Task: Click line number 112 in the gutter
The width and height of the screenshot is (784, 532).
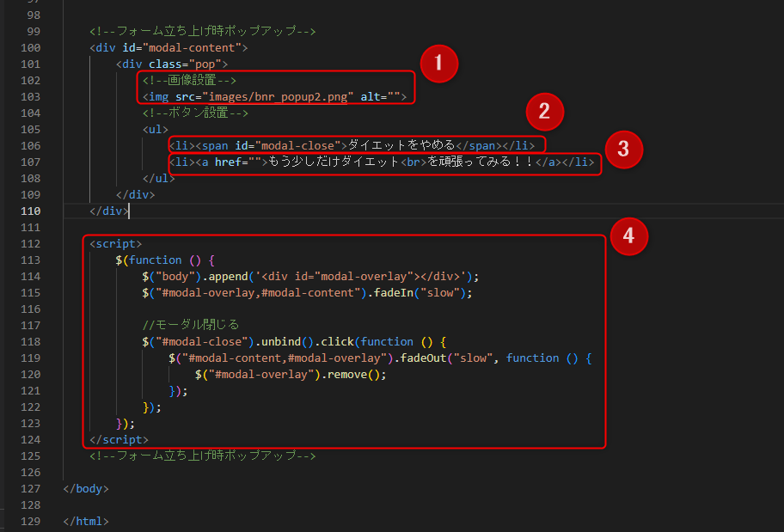Action: click(x=30, y=243)
